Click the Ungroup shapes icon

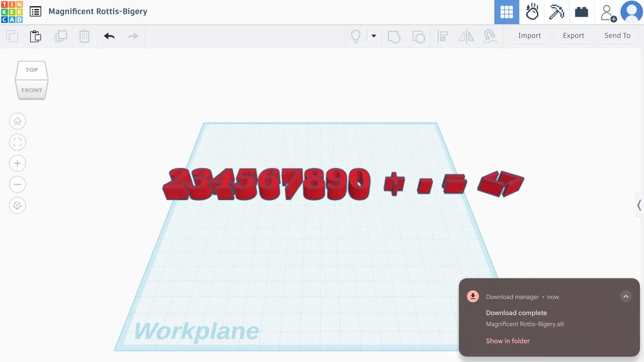pos(418,36)
